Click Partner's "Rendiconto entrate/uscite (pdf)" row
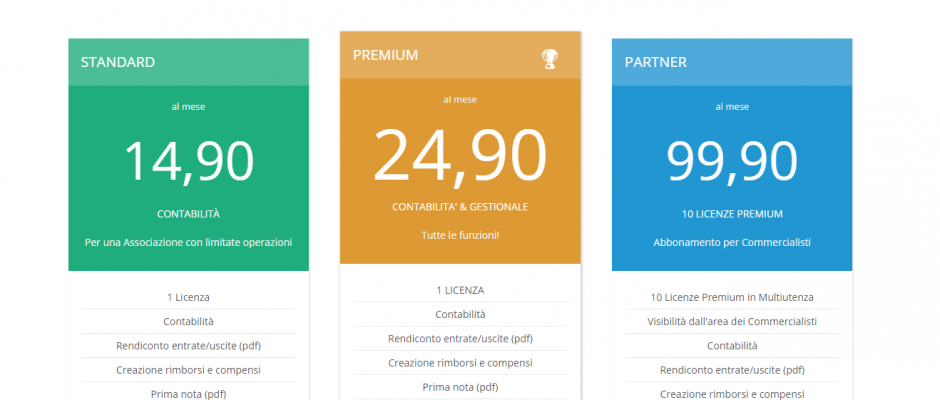Screen dimensions: 940x400 pos(732,370)
